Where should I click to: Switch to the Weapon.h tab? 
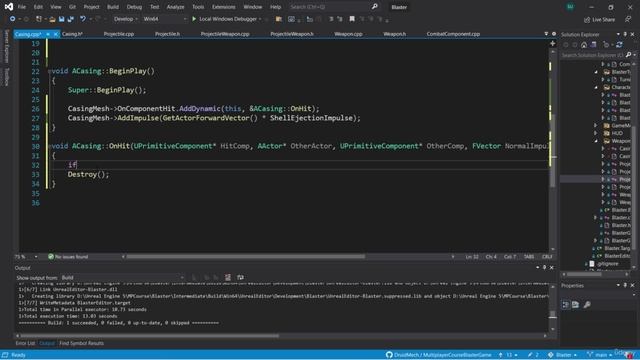coord(394,34)
